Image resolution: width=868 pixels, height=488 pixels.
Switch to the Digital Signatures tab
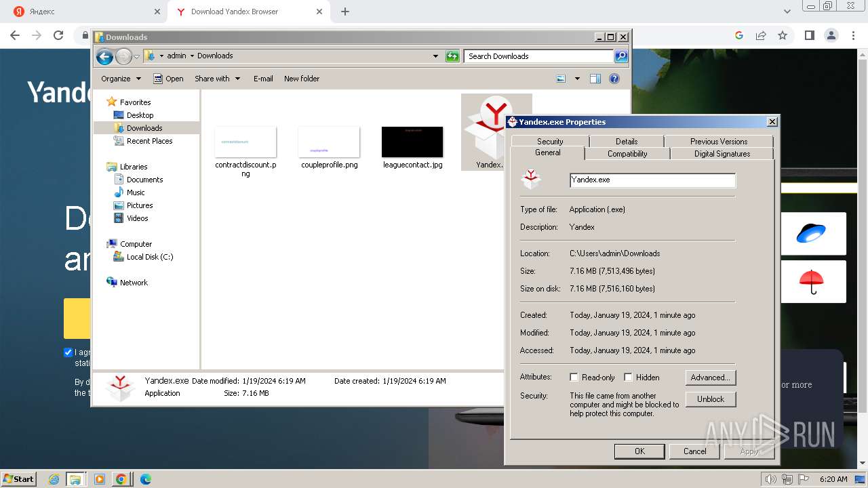click(722, 154)
